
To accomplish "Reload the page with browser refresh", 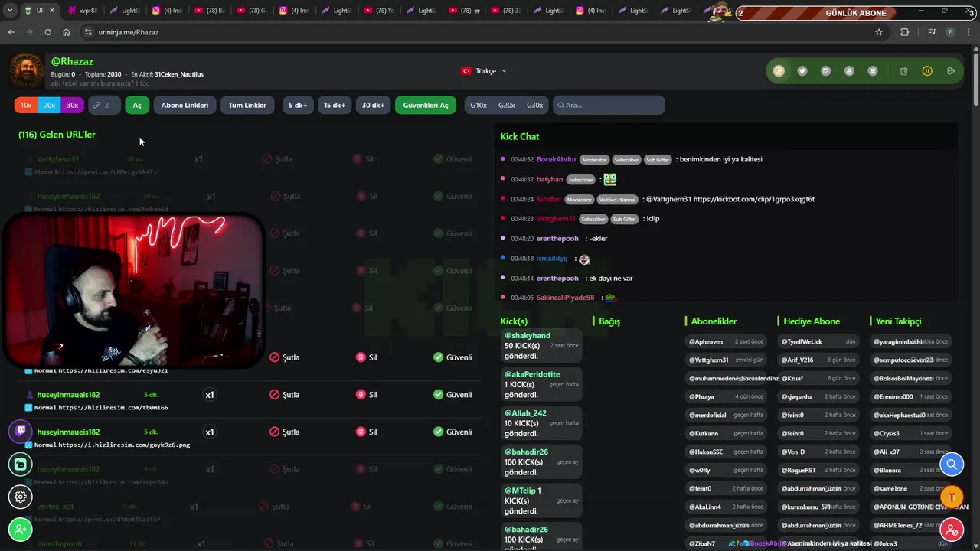I will (x=48, y=32).
